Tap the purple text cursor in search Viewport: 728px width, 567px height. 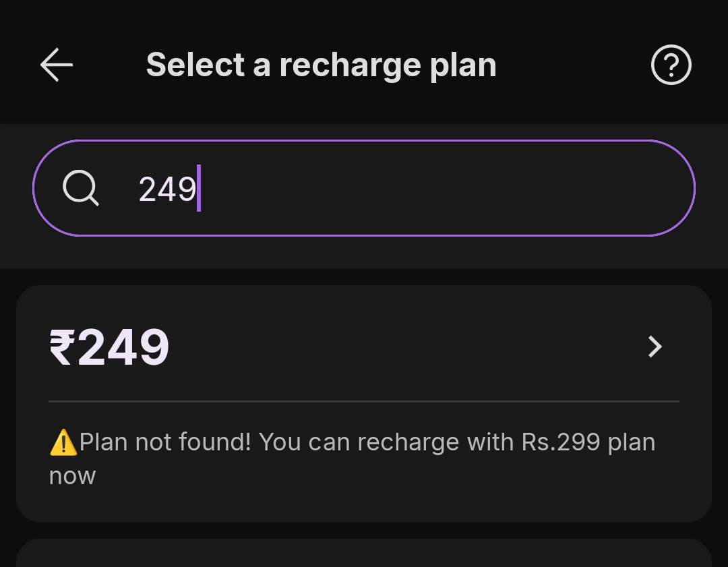point(199,188)
